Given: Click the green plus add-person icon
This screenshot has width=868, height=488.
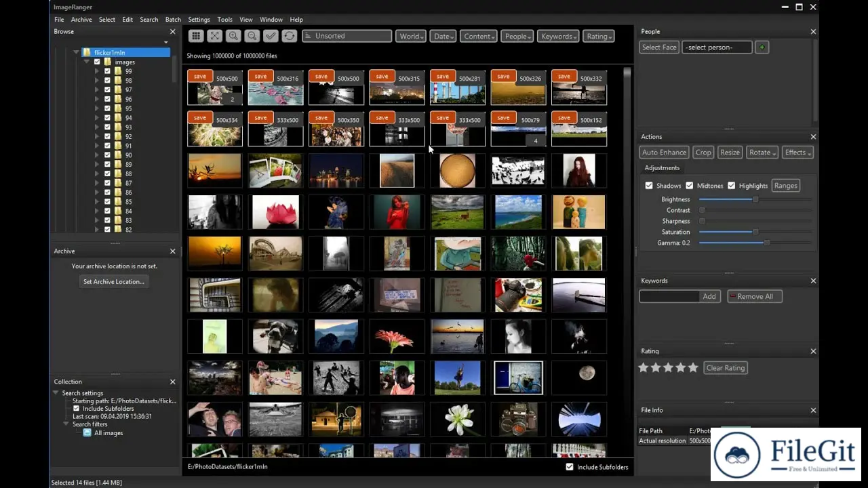Looking at the screenshot, I should click(x=762, y=47).
